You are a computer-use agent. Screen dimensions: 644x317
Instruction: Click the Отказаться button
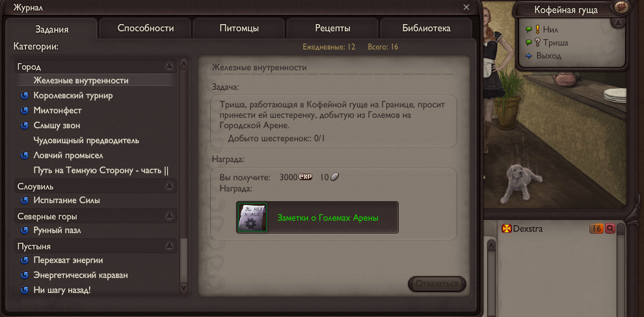pyautogui.click(x=437, y=284)
